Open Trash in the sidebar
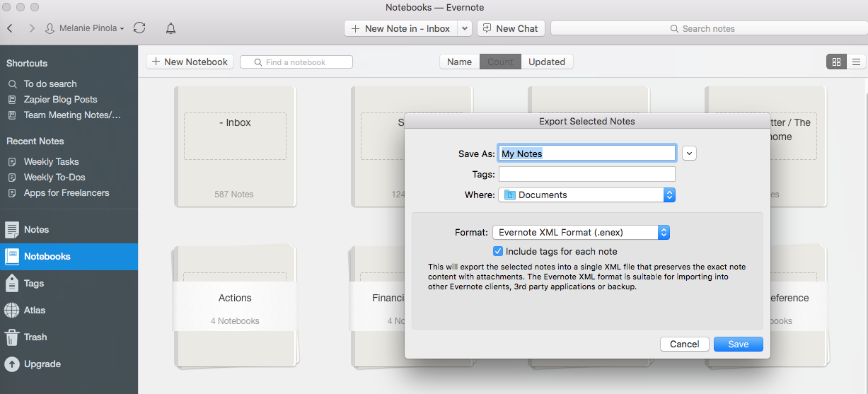 pos(35,337)
